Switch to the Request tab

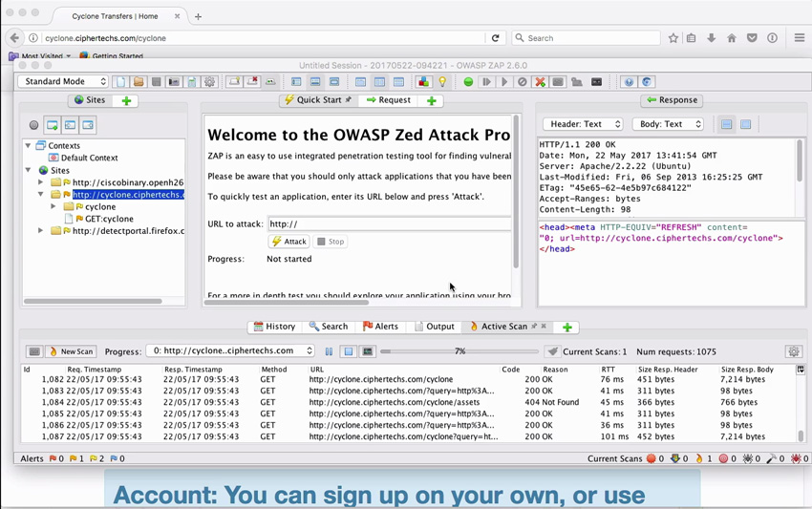coord(389,100)
